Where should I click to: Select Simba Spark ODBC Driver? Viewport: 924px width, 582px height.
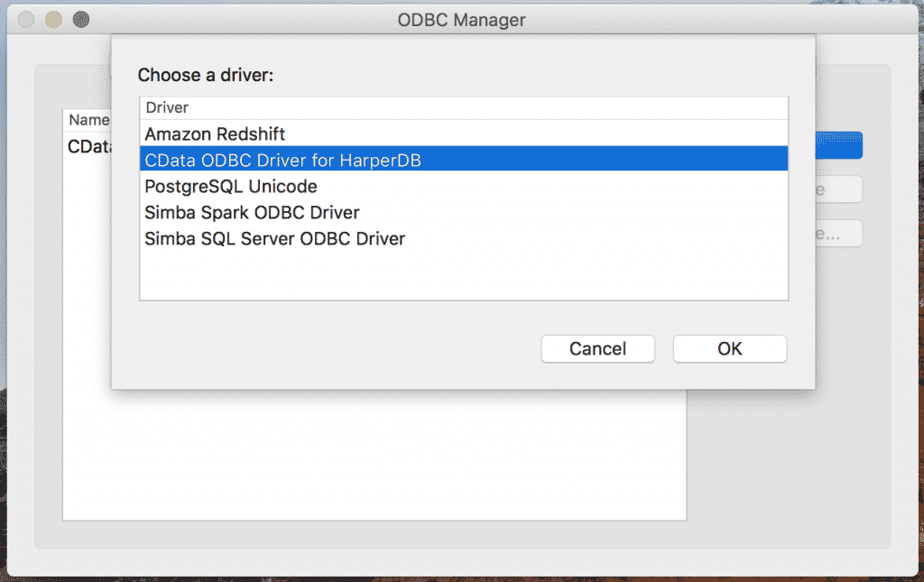(x=252, y=213)
